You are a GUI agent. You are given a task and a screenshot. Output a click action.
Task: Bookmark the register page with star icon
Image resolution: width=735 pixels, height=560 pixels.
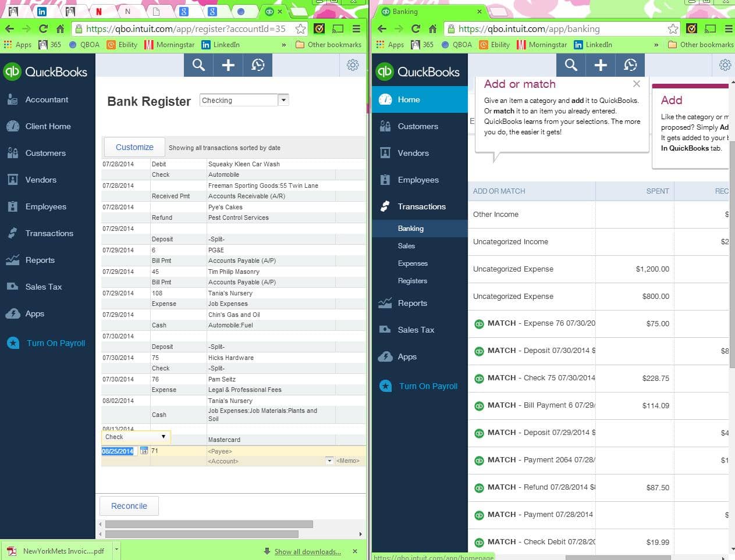click(300, 28)
